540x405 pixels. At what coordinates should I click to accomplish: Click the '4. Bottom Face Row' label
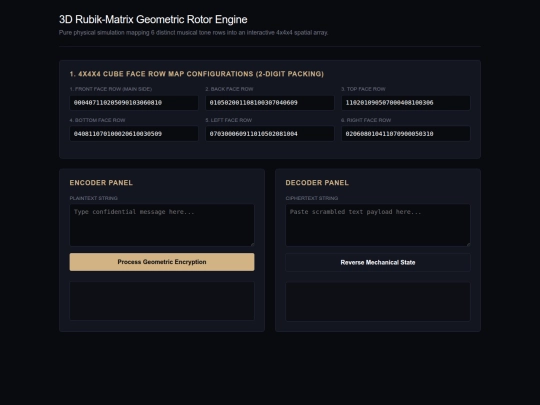click(x=97, y=120)
